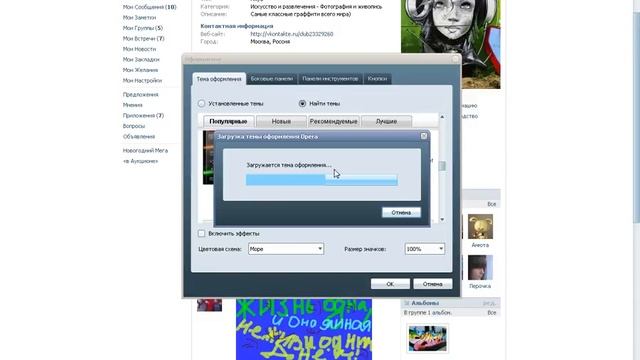The image size is (640, 360).
Task: Click the ред. link in the Альбомы header
Action: pos(489,303)
